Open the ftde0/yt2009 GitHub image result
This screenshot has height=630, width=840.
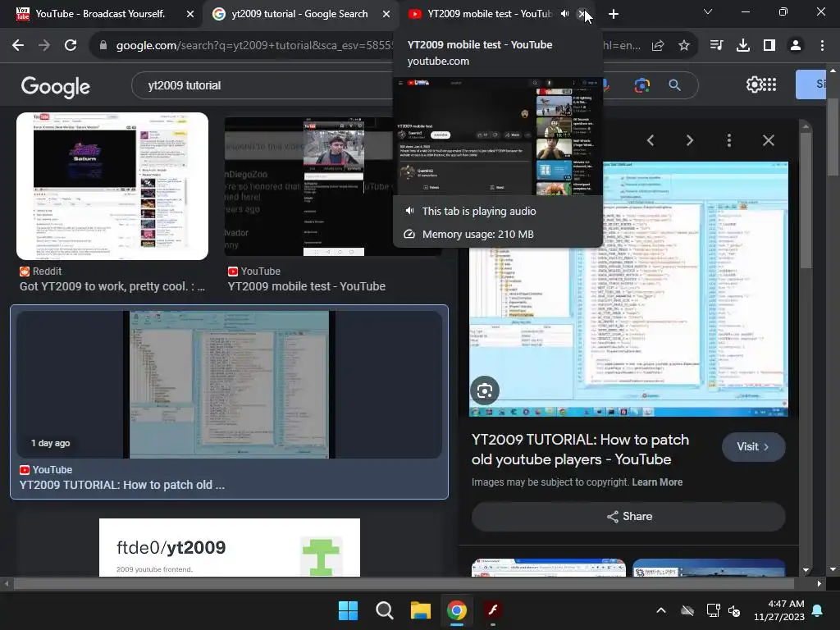click(230, 547)
